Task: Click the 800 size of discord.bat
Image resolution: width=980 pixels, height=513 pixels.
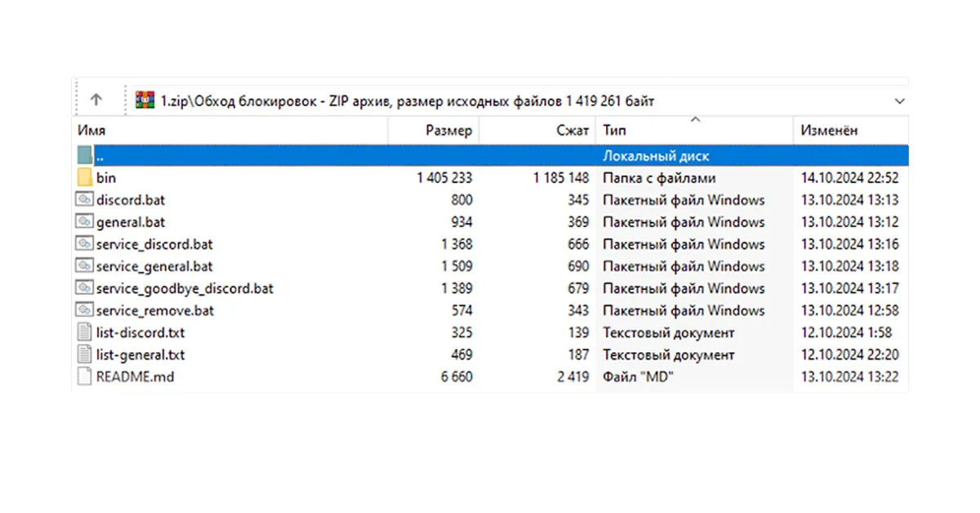Action: click(x=461, y=199)
